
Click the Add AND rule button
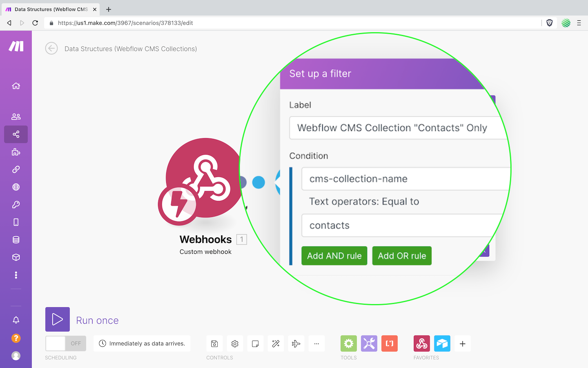(334, 256)
